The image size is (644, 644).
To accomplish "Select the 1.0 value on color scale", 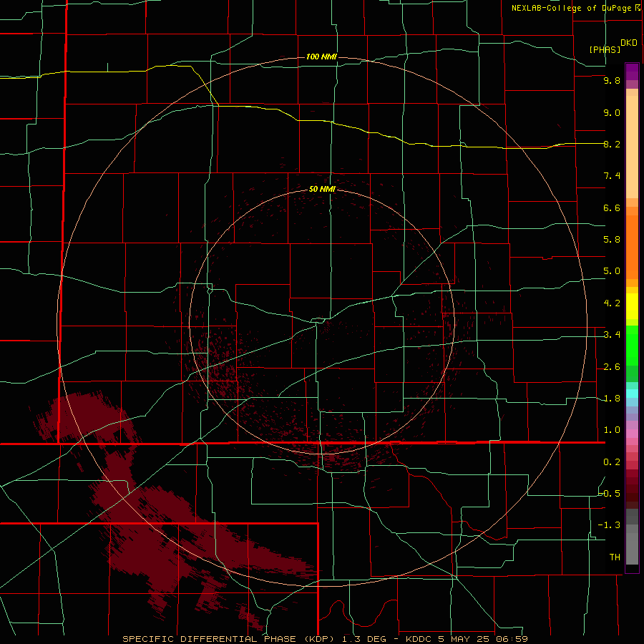I will [x=612, y=430].
